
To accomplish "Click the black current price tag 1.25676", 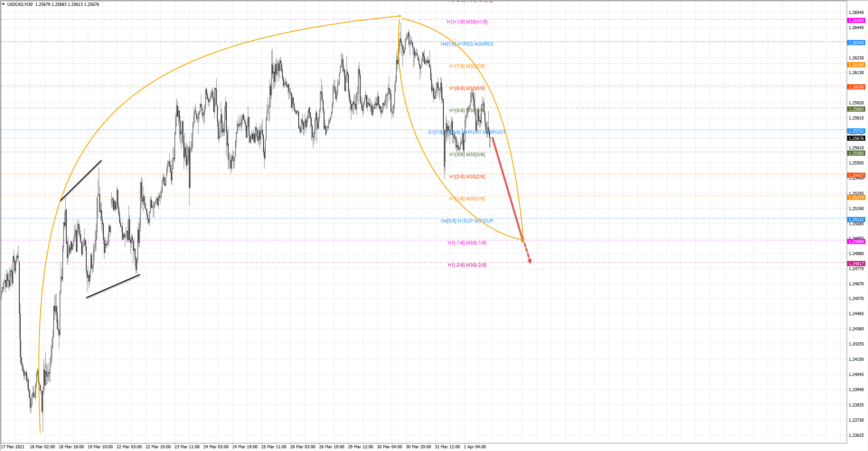I will coord(856,139).
